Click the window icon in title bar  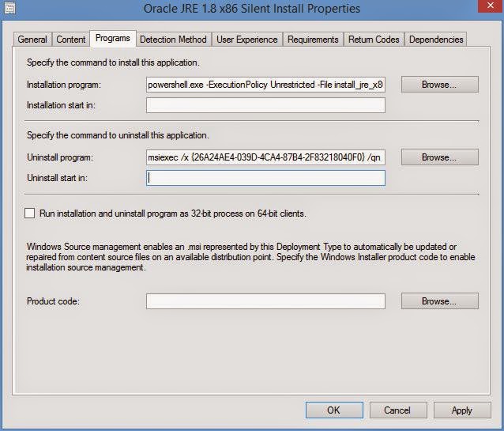[9, 8]
